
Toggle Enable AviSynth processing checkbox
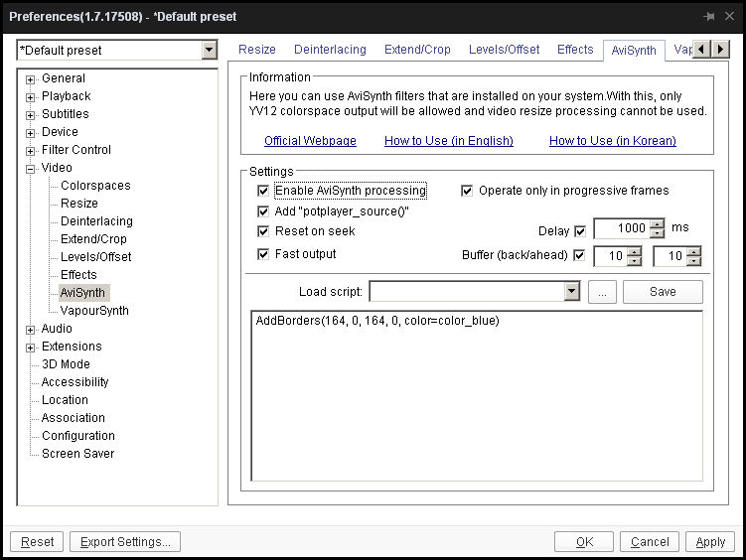pos(262,191)
